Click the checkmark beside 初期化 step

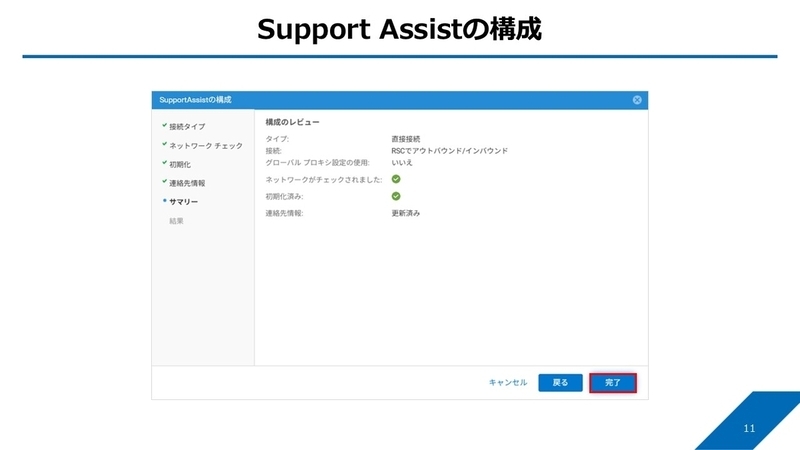(x=164, y=163)
